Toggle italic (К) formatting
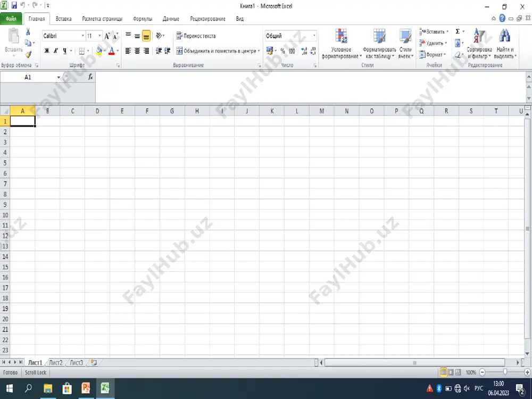532x399 pixels. pyautogui.click(x=56, y=51)
